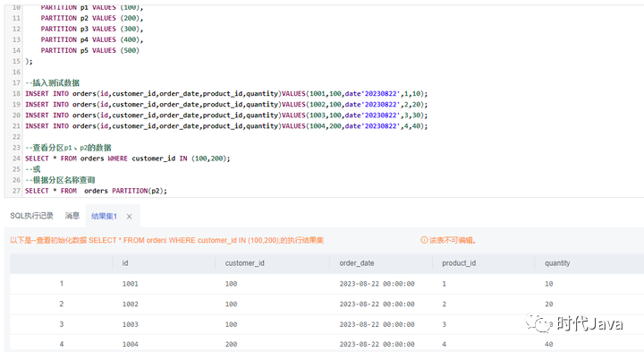
Task: Click the cell with id 1002
Action: point(131,305)
